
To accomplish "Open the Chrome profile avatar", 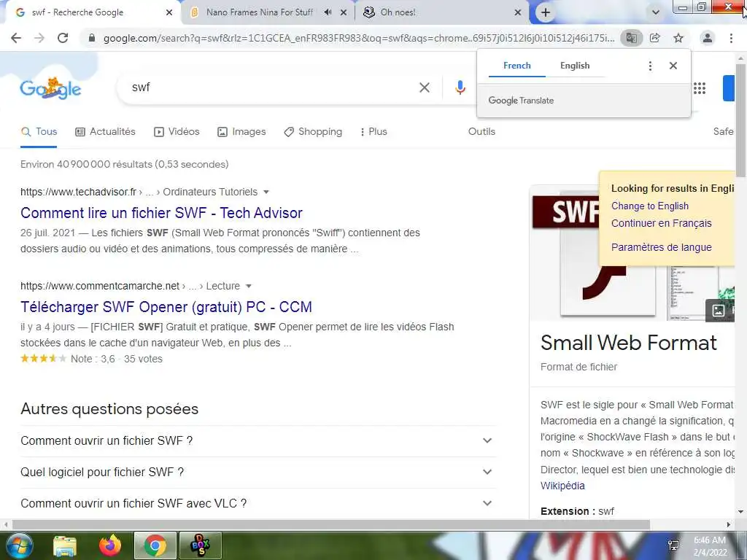I will click(x=708, y=38).
